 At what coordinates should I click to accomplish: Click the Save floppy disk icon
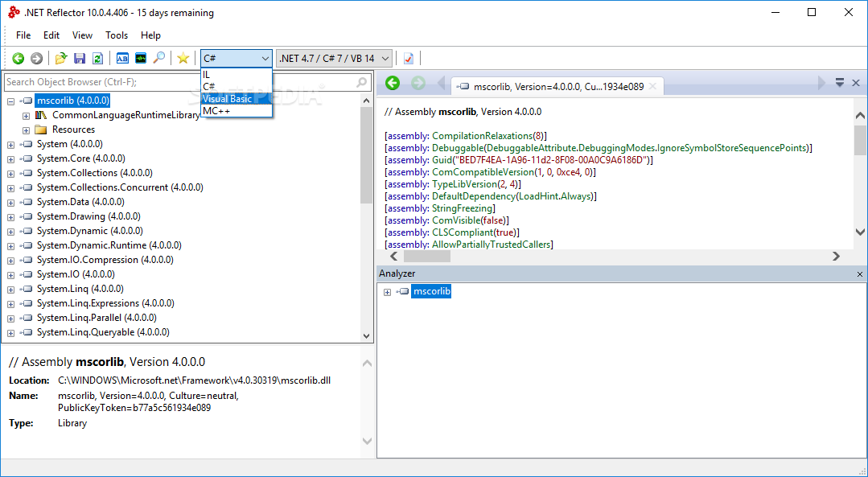[x=80, y=58]
